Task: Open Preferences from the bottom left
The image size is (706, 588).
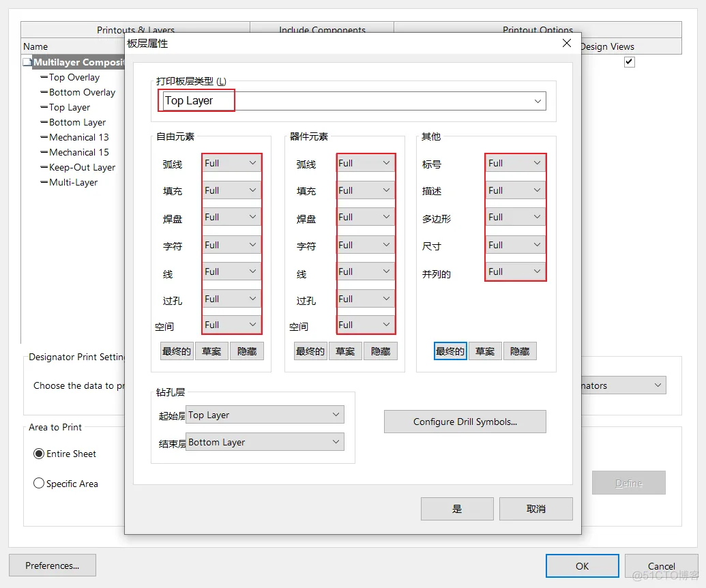Action: (x=52, y=565)
